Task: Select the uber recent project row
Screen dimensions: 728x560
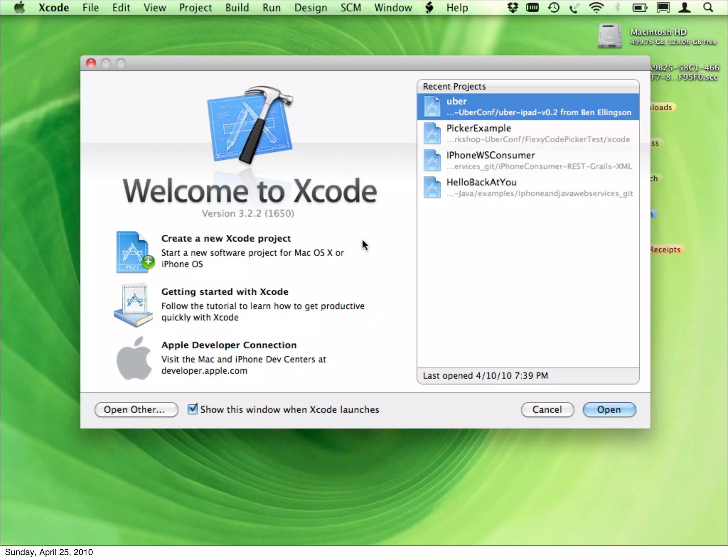Action: click(x=528, y=106)
